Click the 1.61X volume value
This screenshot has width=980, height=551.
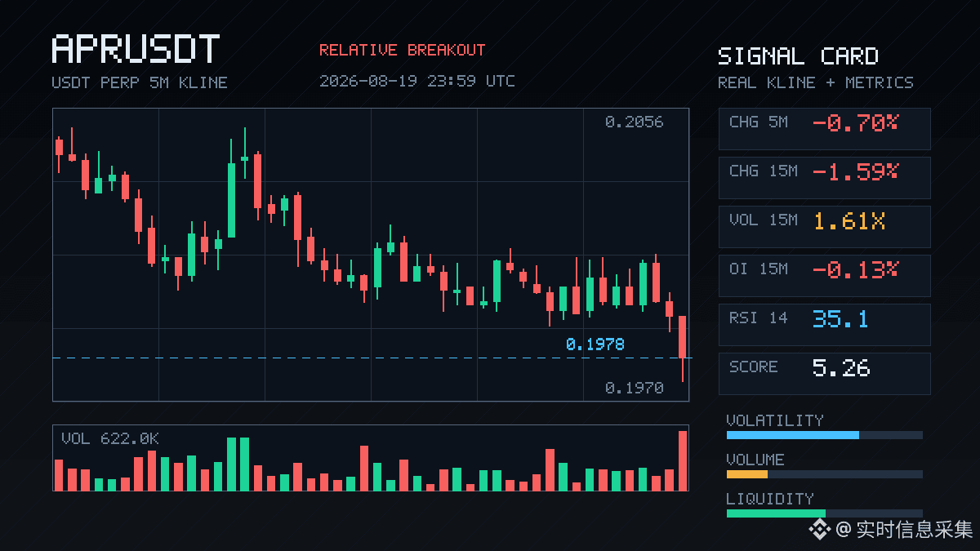coord(849,221)
